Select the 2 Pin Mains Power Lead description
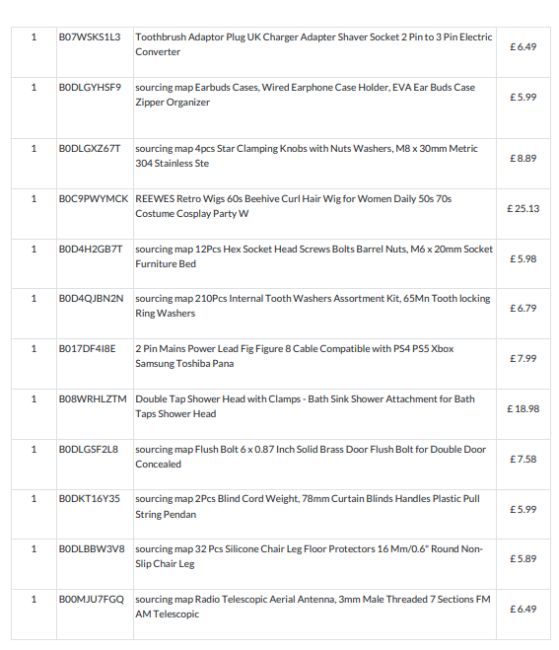The image size is (559, 650). [294, 356]
